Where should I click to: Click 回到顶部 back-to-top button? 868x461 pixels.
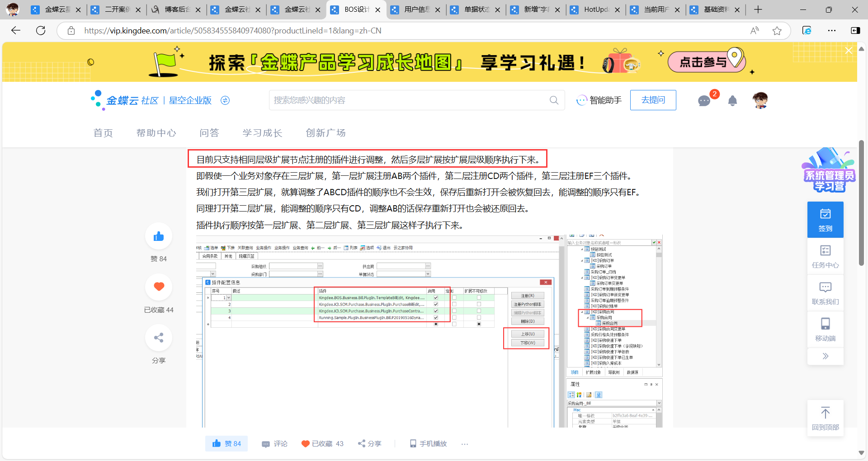point(826,418)
